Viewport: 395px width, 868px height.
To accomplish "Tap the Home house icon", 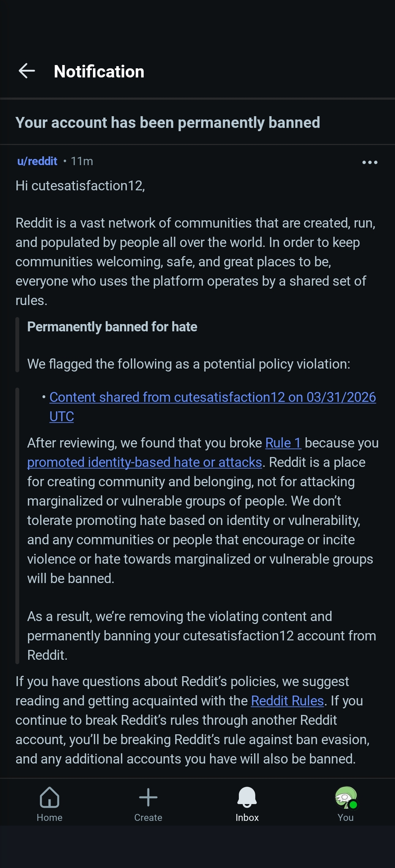I will [x=49, y=797].
